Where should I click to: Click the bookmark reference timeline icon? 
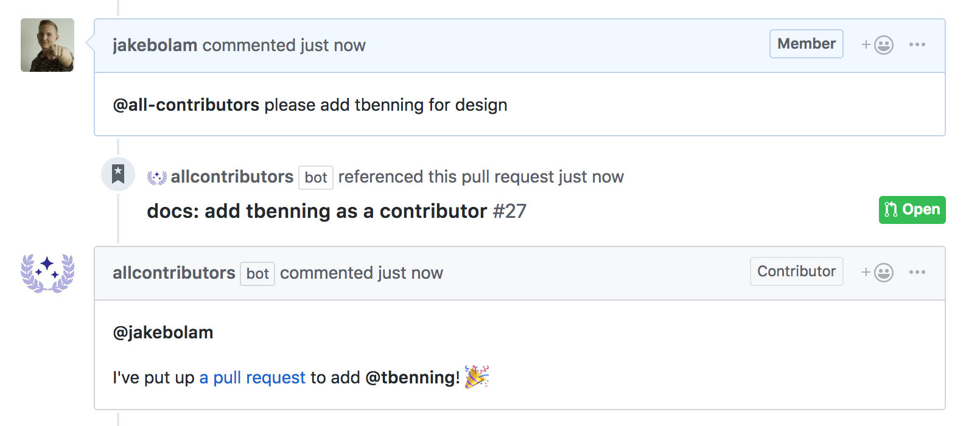(x=118, y=174)
